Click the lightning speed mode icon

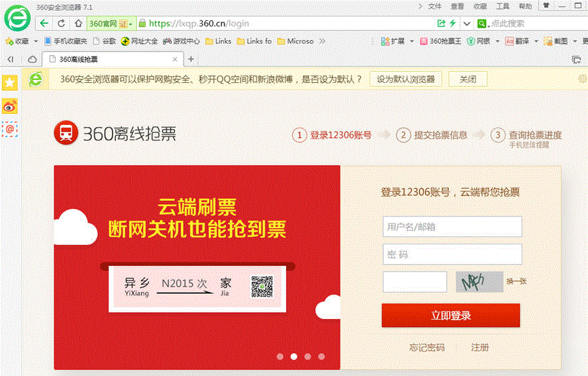(452, 23)
